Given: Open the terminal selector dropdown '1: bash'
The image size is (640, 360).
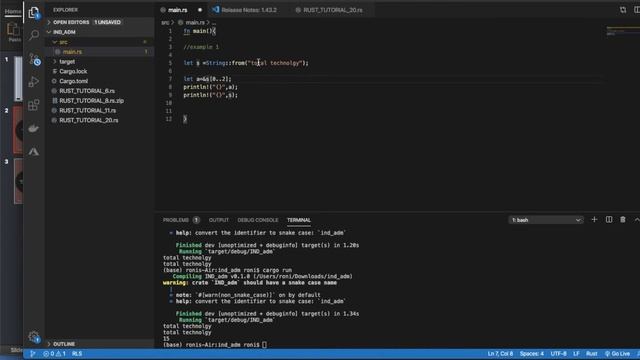Looking at the screenshot, I should click(546, 220).
